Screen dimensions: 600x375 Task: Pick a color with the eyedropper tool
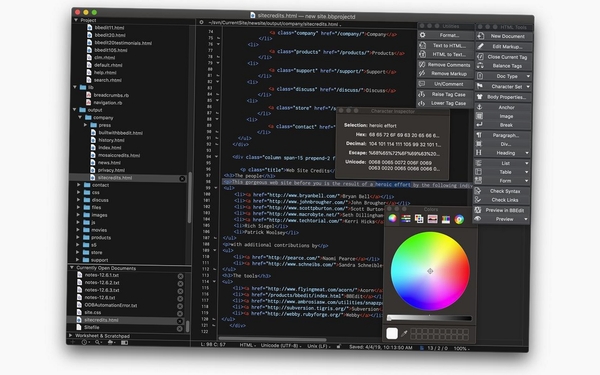[404, 334]
